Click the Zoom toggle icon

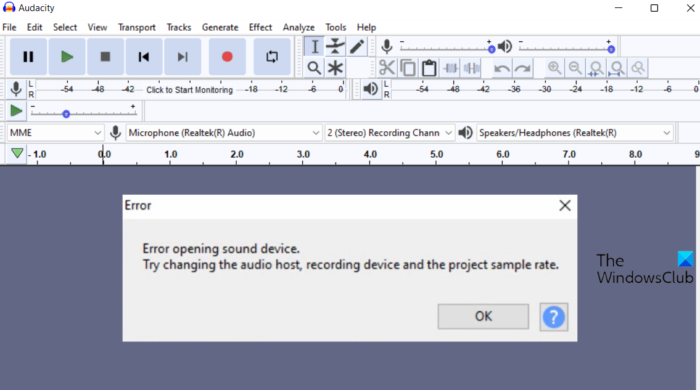click(x=638, y=68)
